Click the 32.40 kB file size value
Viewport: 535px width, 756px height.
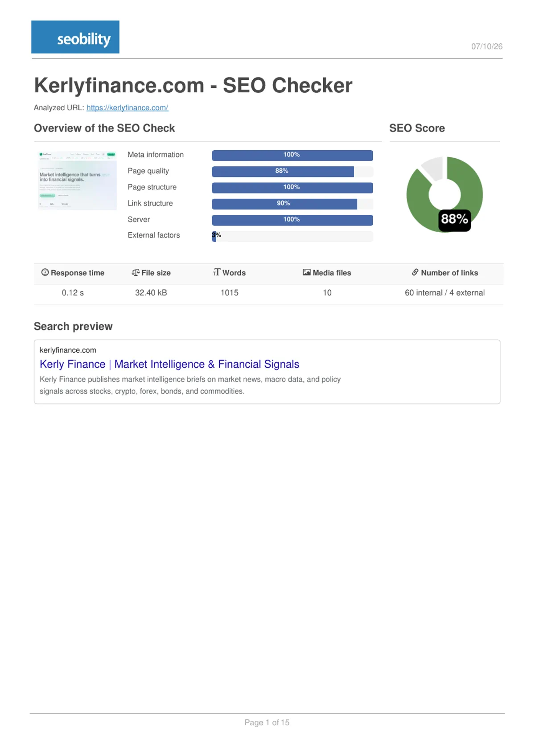[151, 293]
